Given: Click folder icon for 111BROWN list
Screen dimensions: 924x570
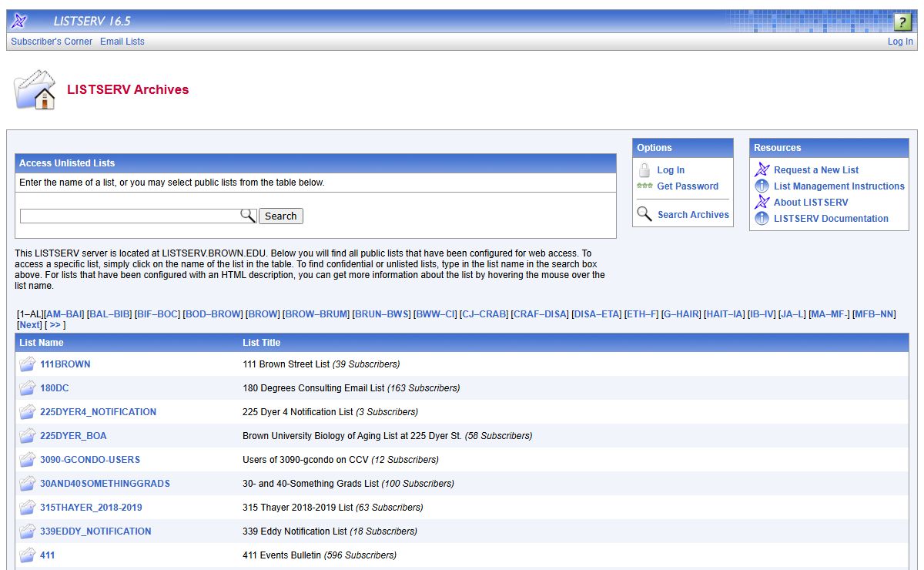Looking at the screenshot, I should (27, 364).
